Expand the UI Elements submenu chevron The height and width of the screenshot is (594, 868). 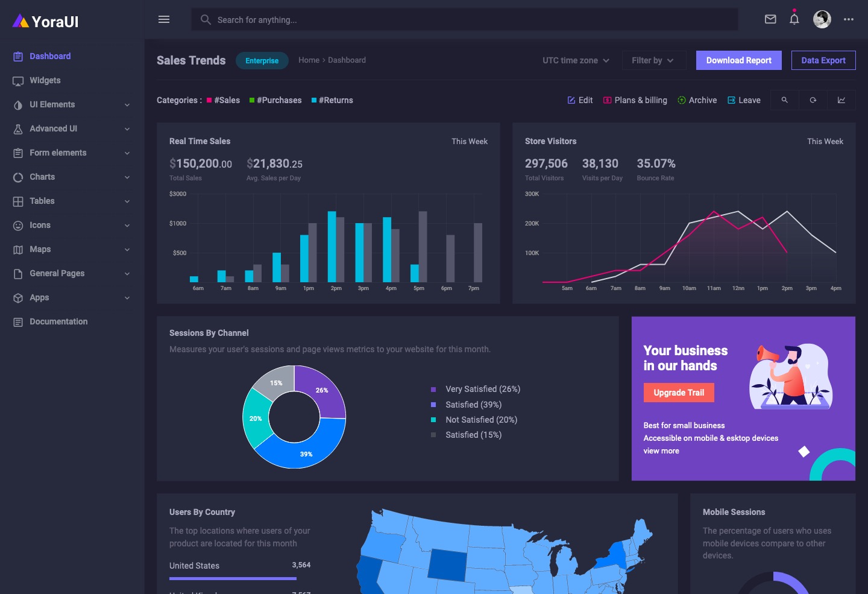(127, 105)
